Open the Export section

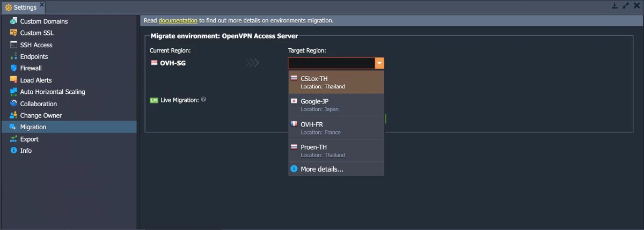click(x=69, y=139)
